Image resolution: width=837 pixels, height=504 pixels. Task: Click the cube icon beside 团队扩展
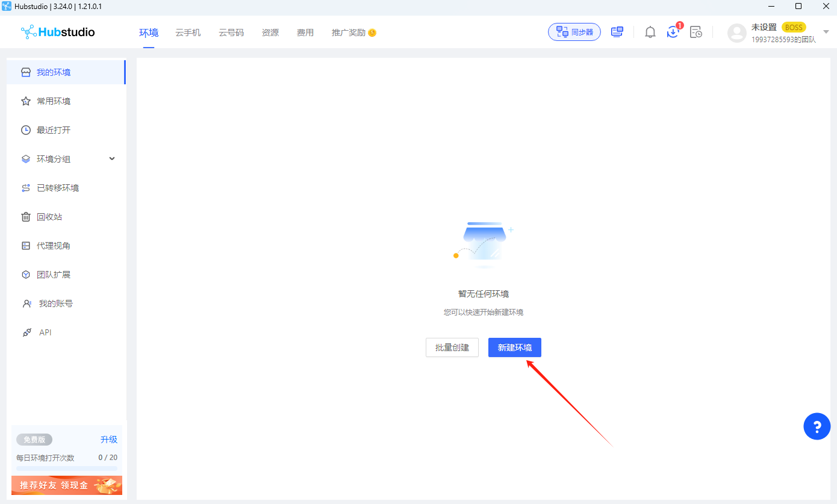pyautogui.click(x=26, y=275)
